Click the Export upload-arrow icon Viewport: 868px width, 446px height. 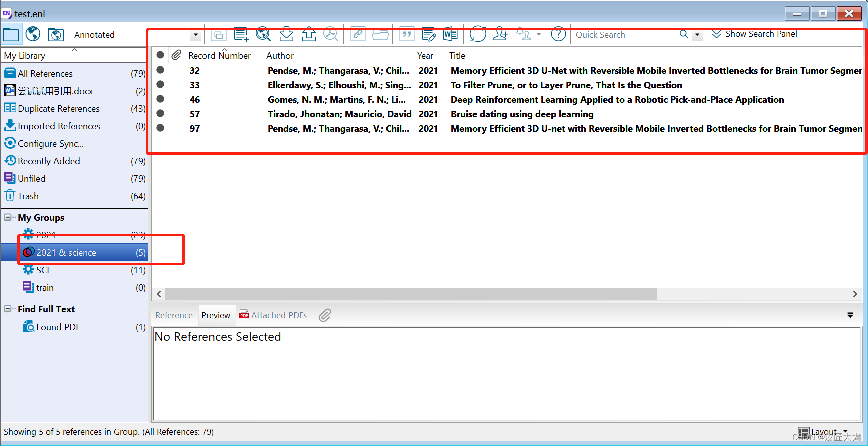click(x=309, y=34)
